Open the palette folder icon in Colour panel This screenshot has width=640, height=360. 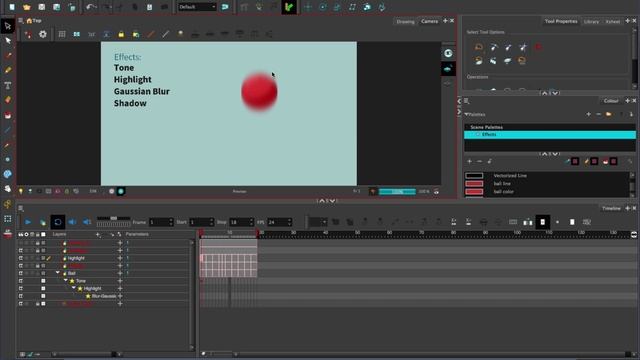click(609, 114)
